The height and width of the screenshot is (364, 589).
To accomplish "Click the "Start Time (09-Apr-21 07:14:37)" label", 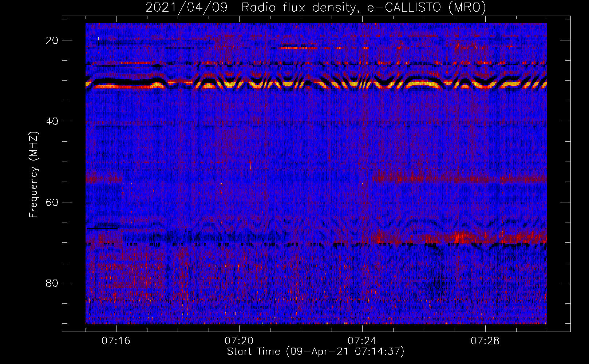I will coord(316,352).
